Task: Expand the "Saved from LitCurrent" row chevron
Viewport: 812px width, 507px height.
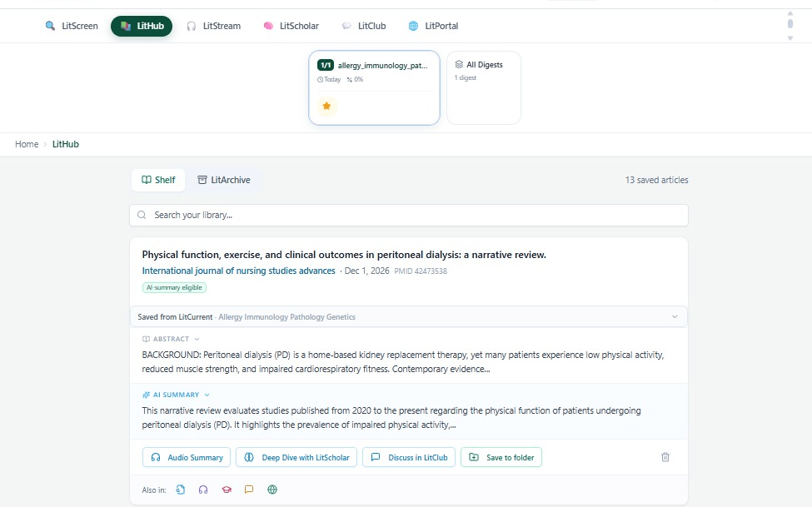Action: tap(675, 317)
